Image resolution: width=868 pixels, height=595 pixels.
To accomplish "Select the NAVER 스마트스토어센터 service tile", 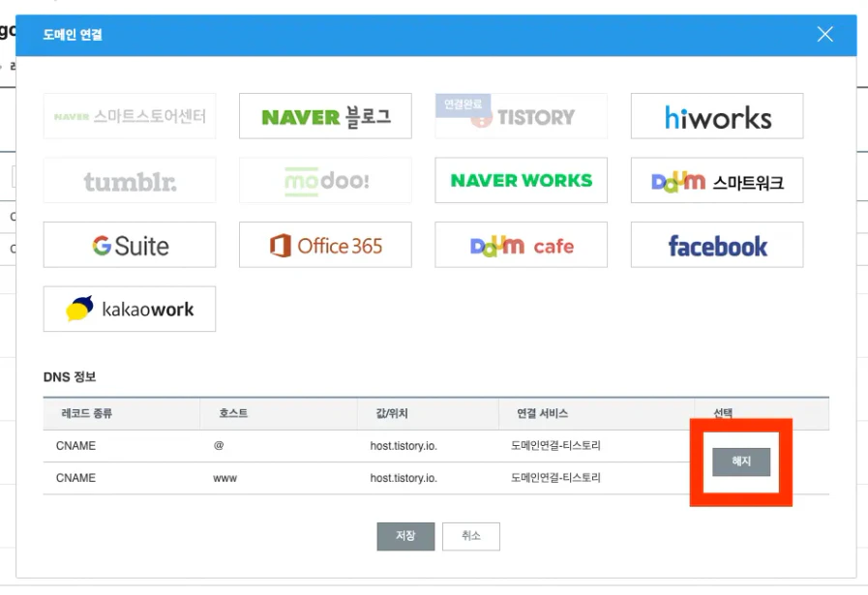I will [130, 116].
